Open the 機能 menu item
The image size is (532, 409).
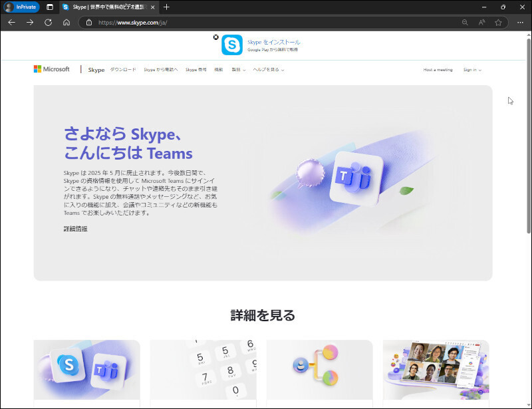click(x=219, y=70)
